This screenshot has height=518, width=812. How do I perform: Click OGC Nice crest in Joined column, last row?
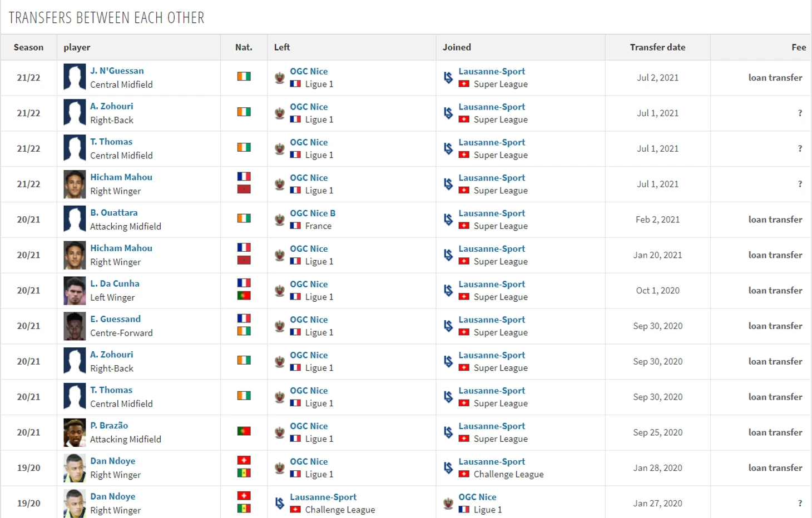tap(448, 504)
